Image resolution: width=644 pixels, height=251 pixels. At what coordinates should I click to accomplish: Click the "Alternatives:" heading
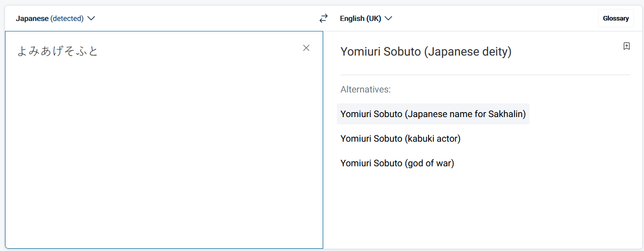(x=365, y=89)
